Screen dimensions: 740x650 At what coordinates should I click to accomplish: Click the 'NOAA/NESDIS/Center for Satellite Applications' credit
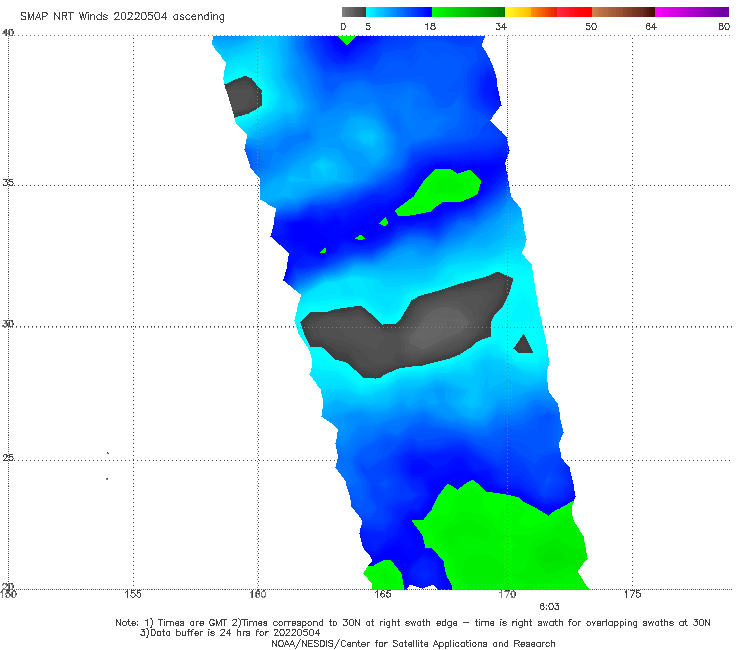point(413,644)
